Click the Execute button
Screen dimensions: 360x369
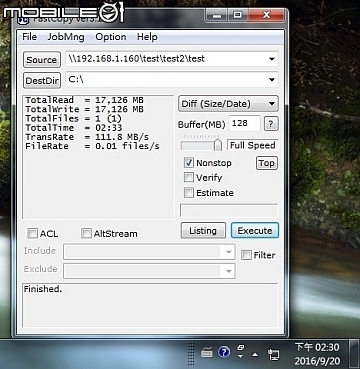pos(255,231)
